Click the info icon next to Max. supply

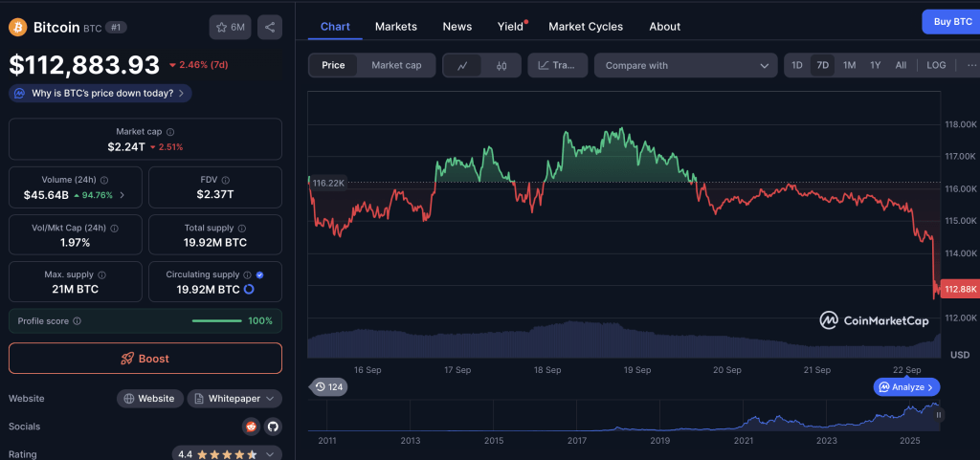[x=101, y=274]
